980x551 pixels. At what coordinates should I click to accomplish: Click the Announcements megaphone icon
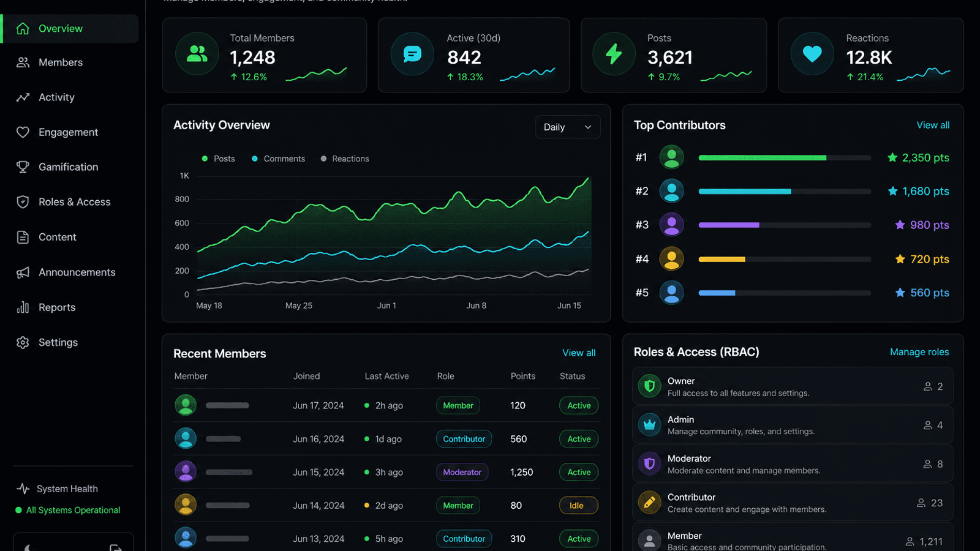[23, 272]
